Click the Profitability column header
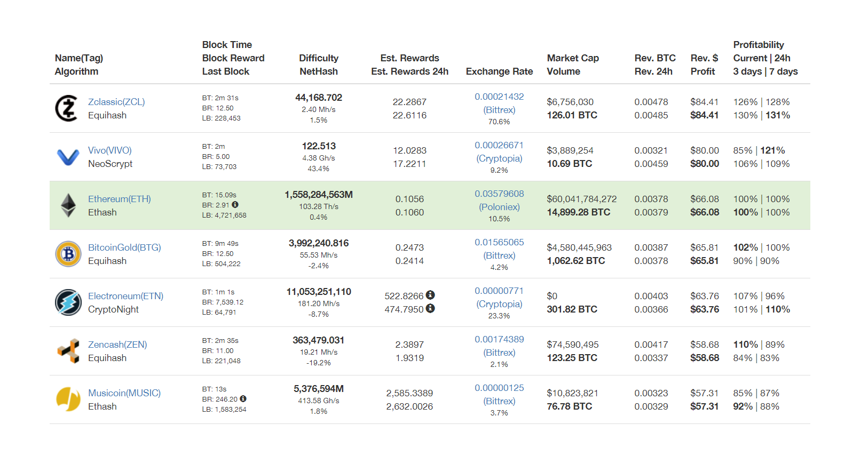 759,45
